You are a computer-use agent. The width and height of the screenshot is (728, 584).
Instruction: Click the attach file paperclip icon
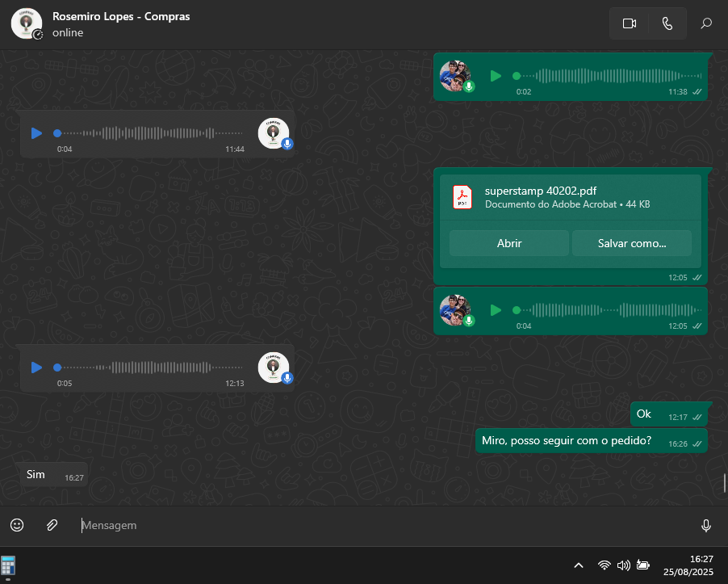[x=52, y=525]
